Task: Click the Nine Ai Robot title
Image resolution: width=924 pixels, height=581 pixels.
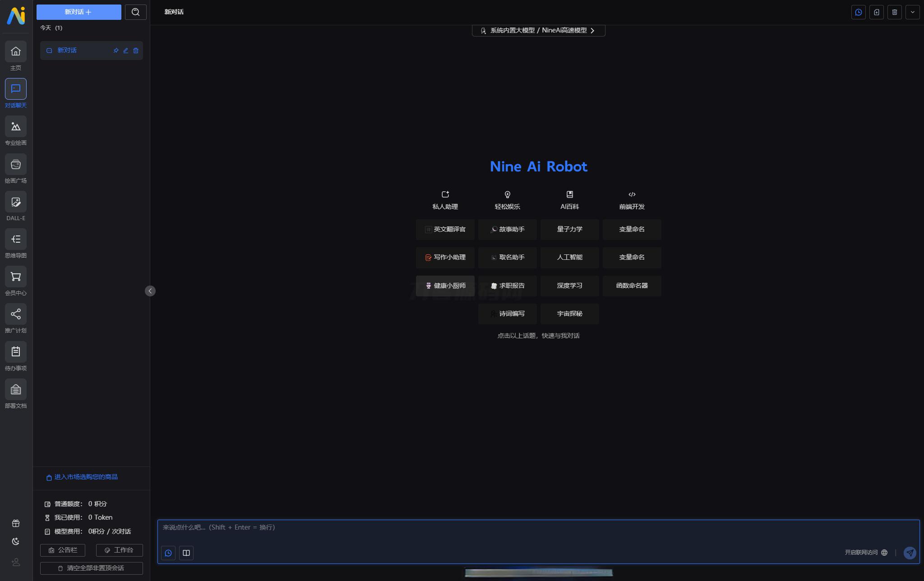Action: [539, 166]
